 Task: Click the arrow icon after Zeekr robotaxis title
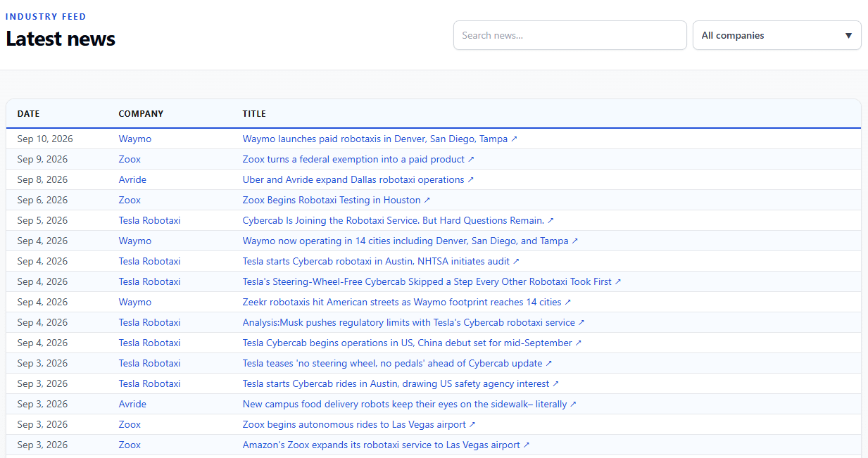568,303
